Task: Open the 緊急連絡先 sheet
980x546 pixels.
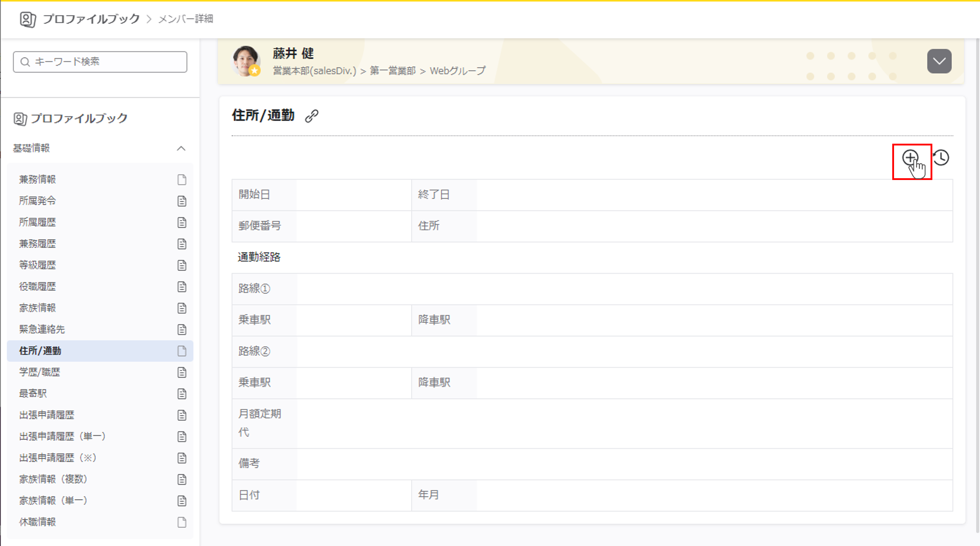Action: [x=100, y=329]
